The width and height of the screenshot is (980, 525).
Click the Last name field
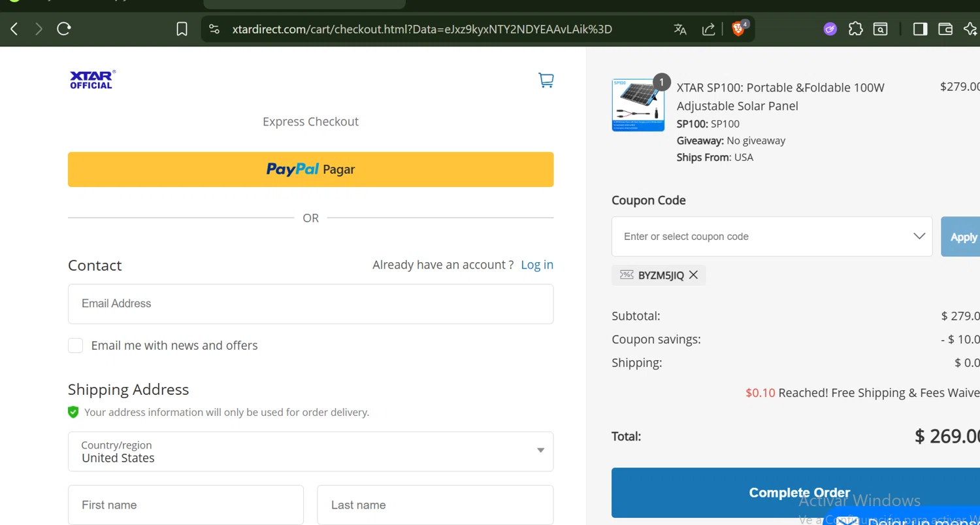pos(435,505)
